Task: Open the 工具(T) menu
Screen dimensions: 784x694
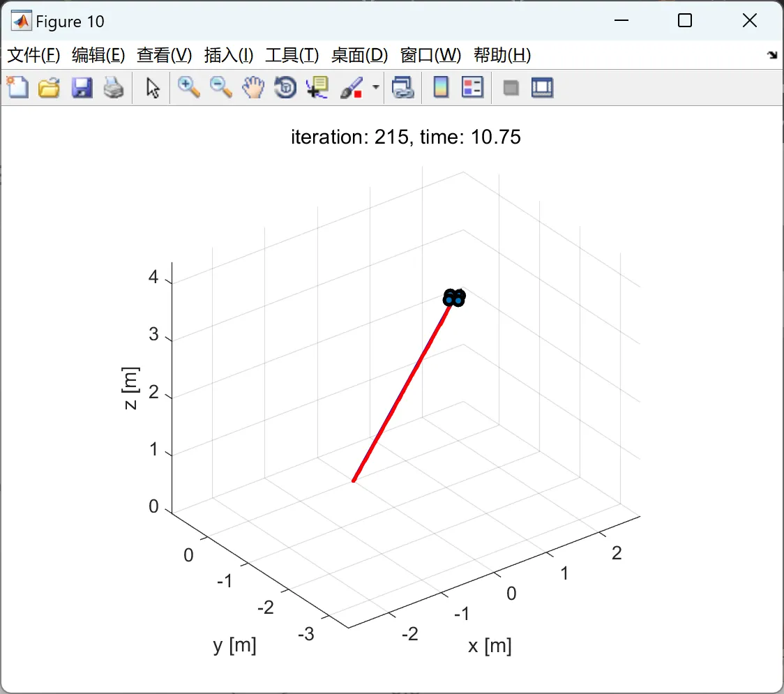Action: (292, 55)
